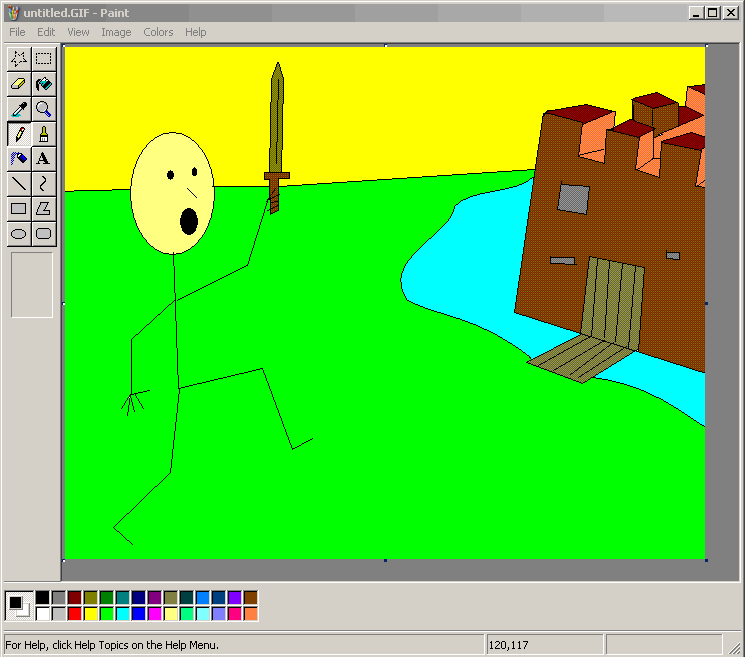Click the canvas right-middle resize handle

(x=707, y=303)
